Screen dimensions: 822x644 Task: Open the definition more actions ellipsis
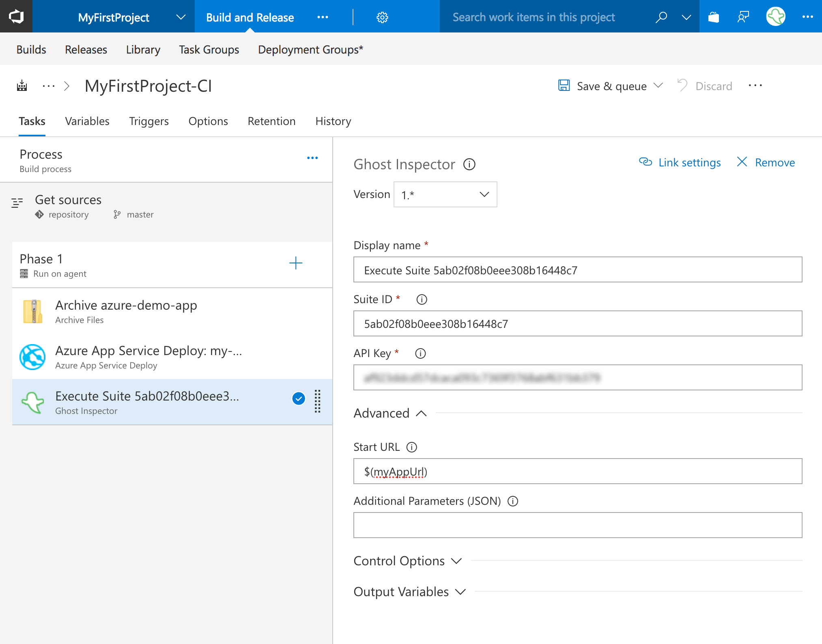pos(755,86)
